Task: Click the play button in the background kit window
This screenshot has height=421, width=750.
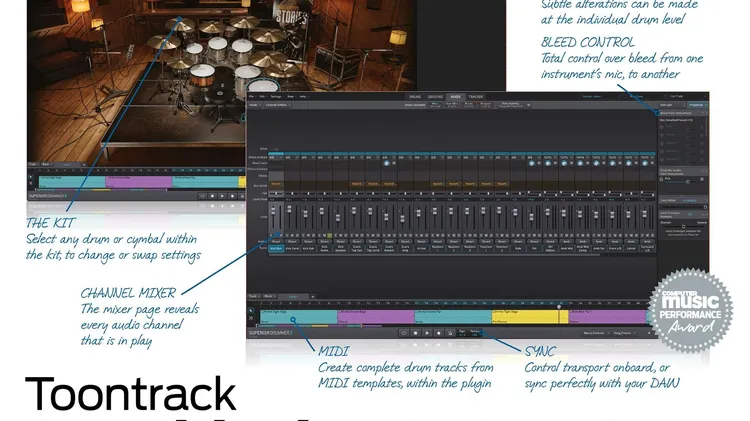Action: coord(222,196)
